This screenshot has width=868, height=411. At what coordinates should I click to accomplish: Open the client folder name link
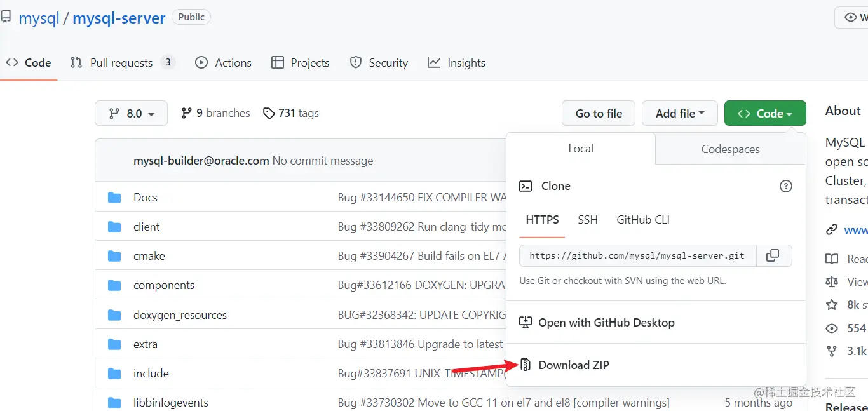(147, 227)
